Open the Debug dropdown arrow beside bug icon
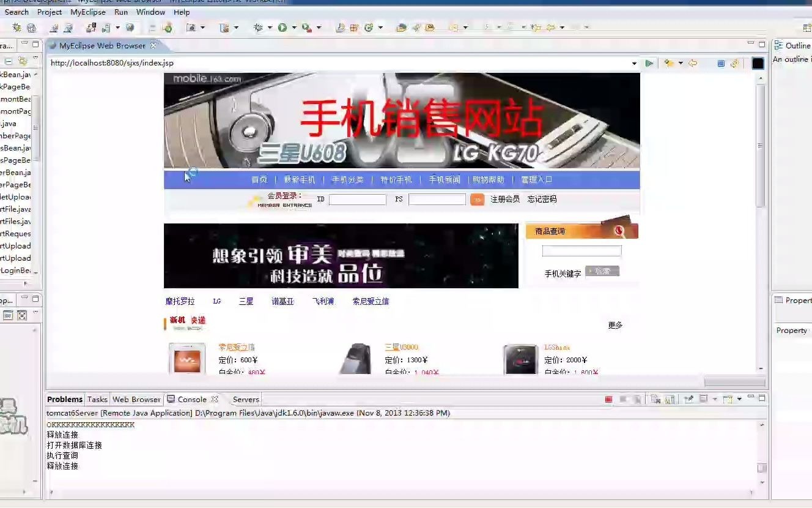Screen dimensions: 812x508 269,28
